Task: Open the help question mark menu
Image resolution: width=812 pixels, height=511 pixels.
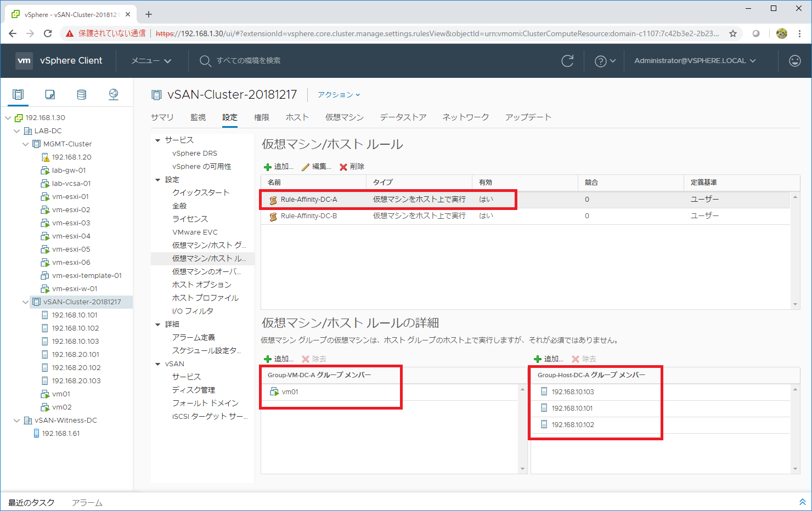Action: [605, 61]
